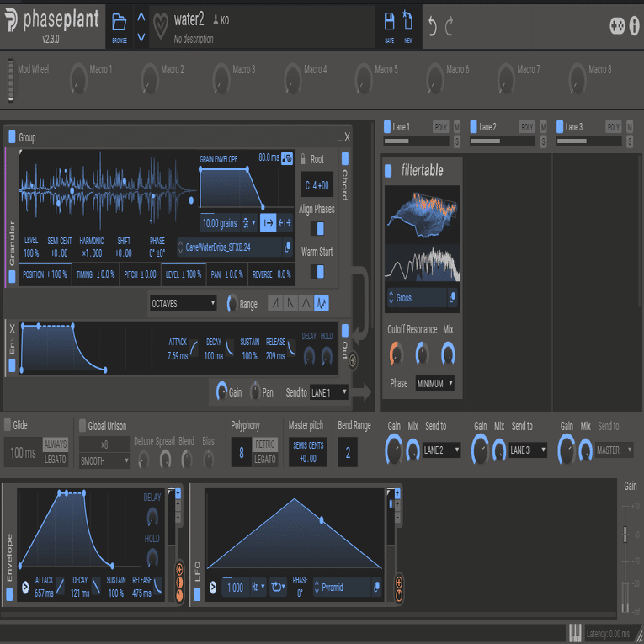Enable or disable Lane 3

559,126
